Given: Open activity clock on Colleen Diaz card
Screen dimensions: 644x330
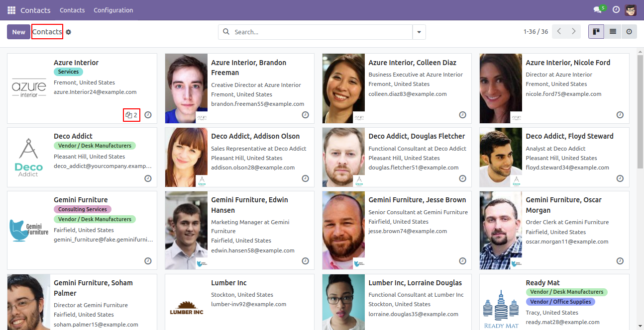Looking at the screenshot, I should pos(463,115).
